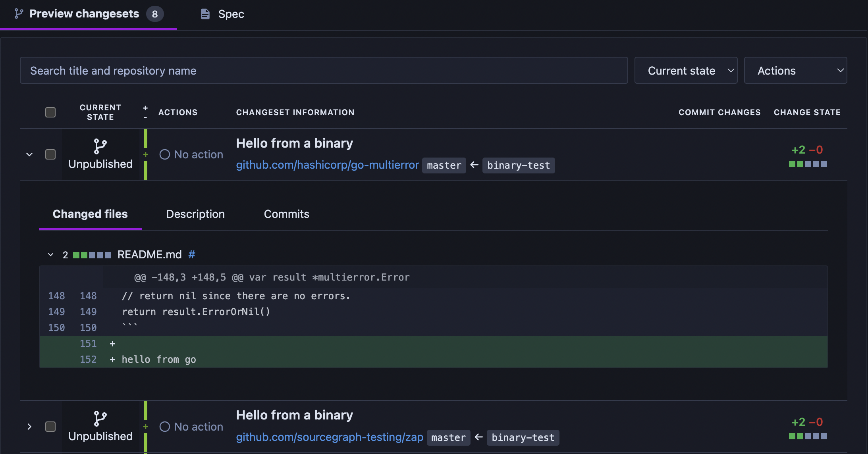
Task: Click the Unpublished branch icon in zap row
Action: [x=100, y=418]
